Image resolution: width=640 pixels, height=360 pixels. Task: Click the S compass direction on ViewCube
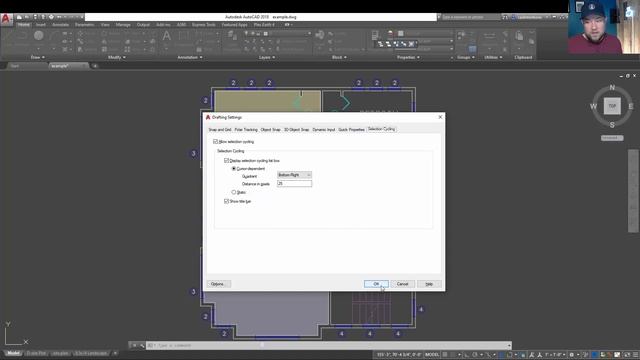point(612,124)
